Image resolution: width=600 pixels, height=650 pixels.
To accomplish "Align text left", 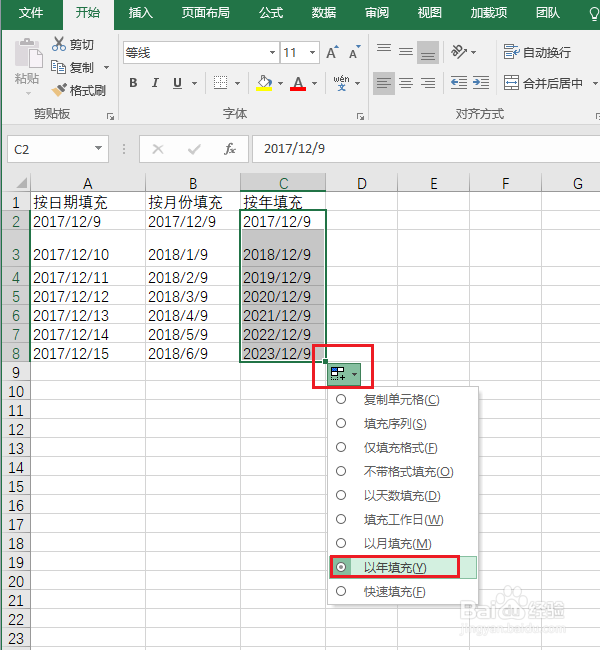I will pos(384,83).
